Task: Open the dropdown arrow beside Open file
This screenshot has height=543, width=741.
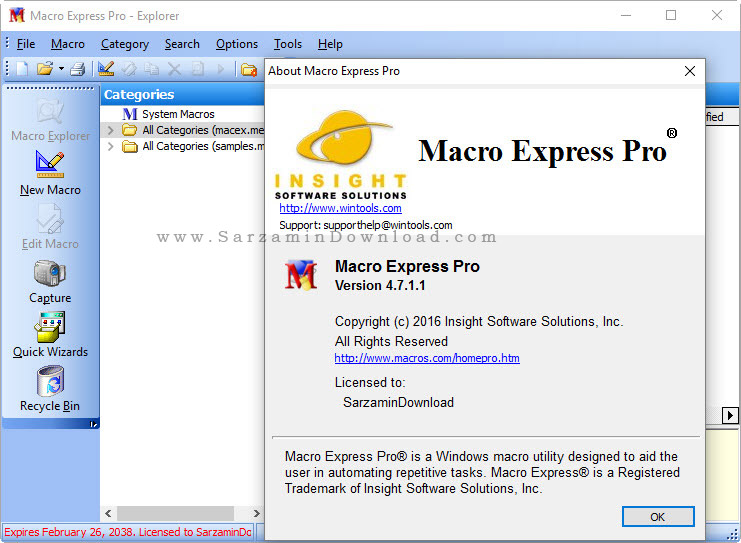Action: click(x=61, y=69)
